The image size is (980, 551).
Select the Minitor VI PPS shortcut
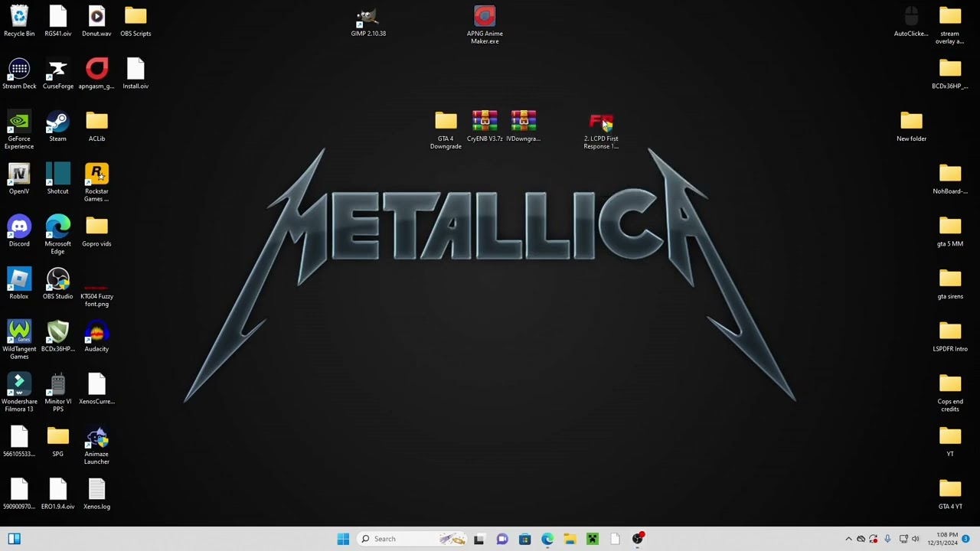tap(58, 393)
